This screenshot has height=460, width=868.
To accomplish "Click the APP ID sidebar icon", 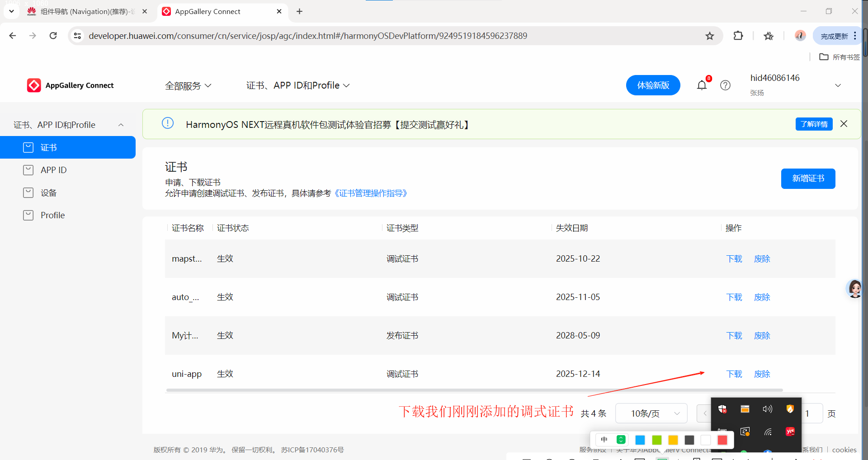I will click(x=28, y=170).
